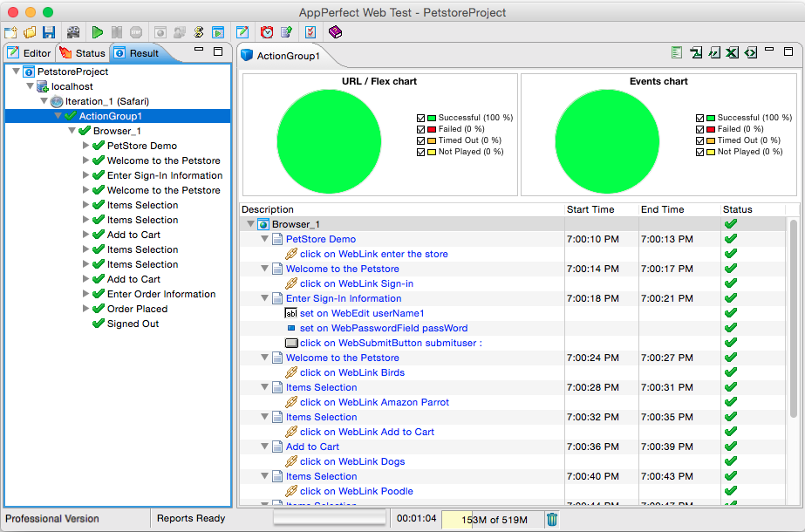Select the ActionGroup1 report tab
The height and width of the screenshot is (532, 805).
click(282, 56)
